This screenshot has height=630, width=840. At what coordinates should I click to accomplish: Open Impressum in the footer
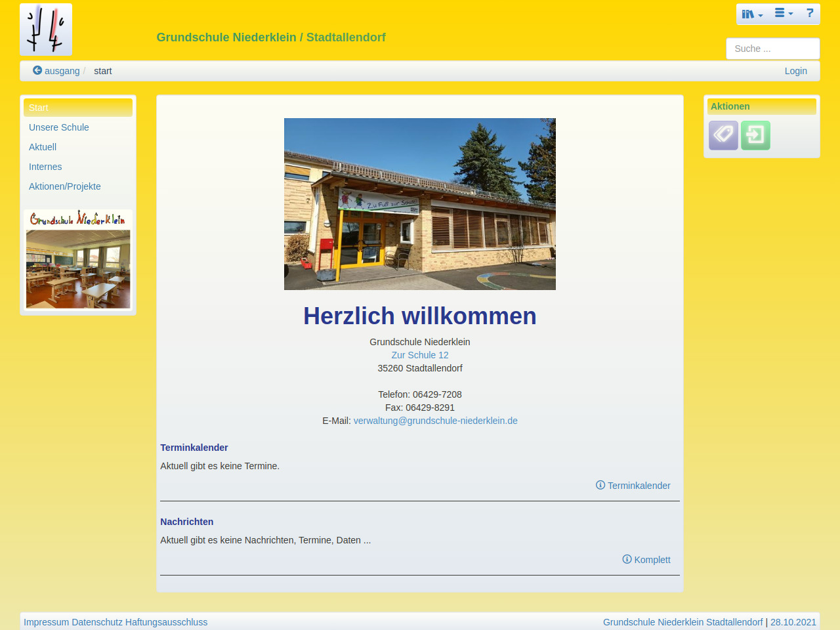click(46, 622)
